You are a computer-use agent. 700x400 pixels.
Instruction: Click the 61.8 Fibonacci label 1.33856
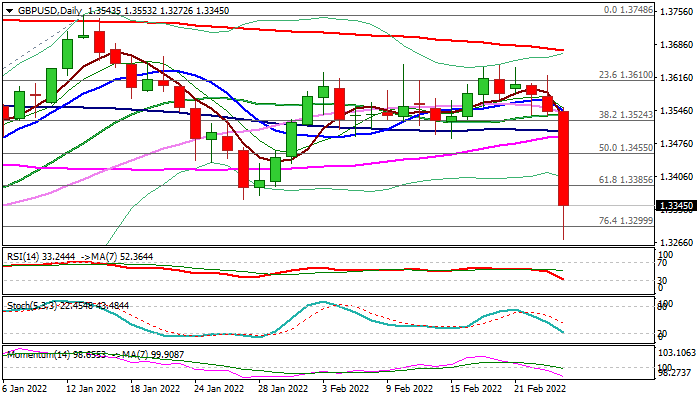(626, 179)
